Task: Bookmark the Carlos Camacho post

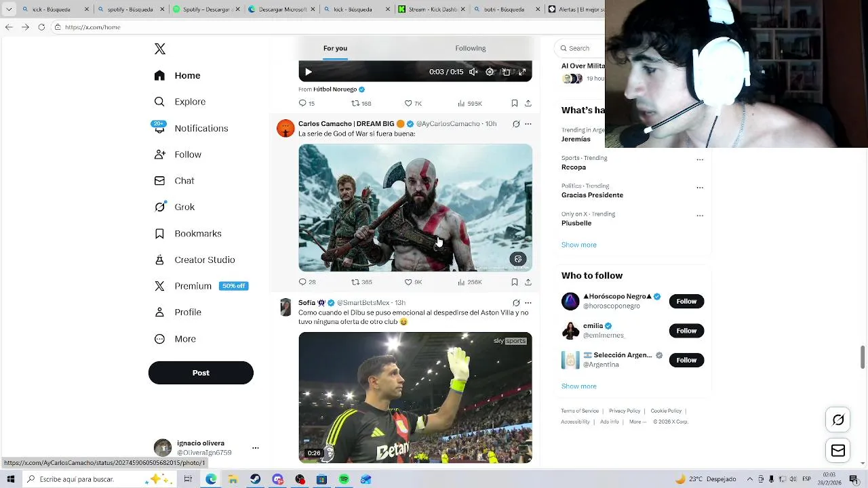Action: [515, 282]
